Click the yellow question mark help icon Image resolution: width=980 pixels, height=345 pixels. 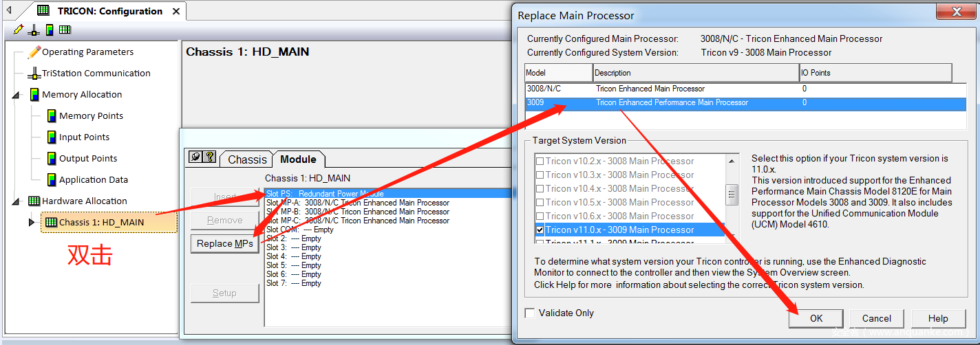(x=210, y=157)
